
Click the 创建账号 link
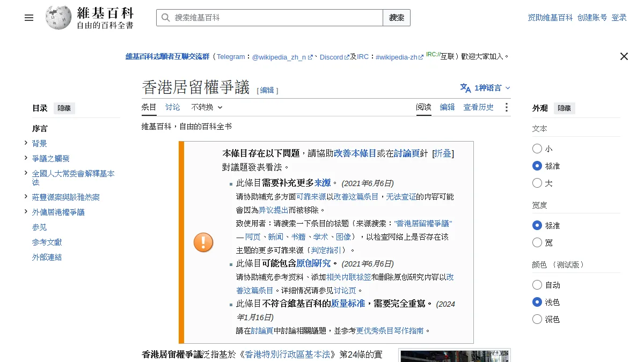(x=592, y=18)
